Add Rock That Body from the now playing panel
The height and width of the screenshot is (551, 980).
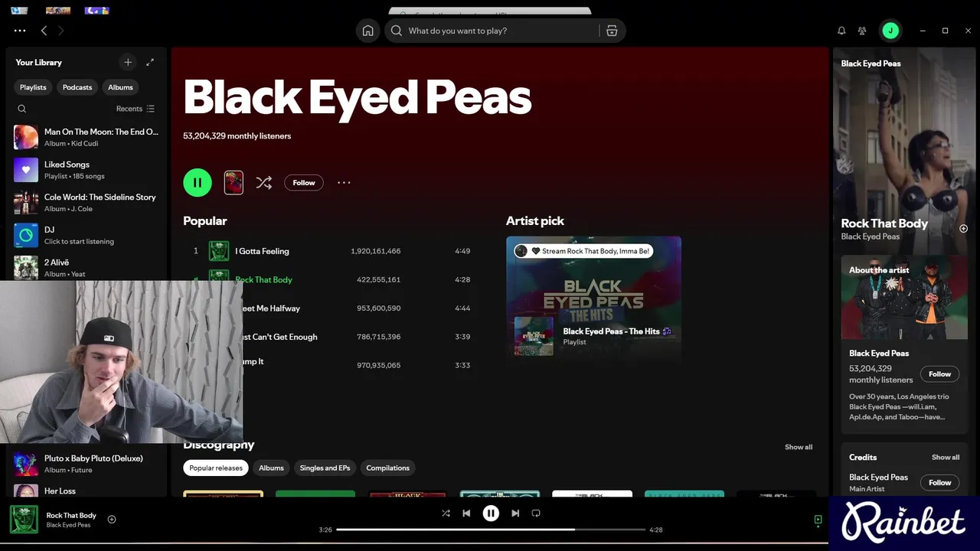pos(963,228)
